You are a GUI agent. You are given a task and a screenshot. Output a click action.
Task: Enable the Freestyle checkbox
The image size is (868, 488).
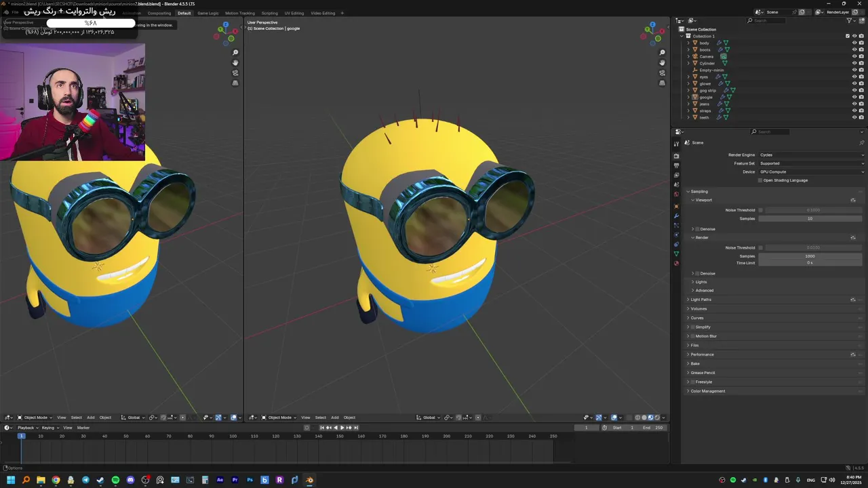[x=692, y=382]
